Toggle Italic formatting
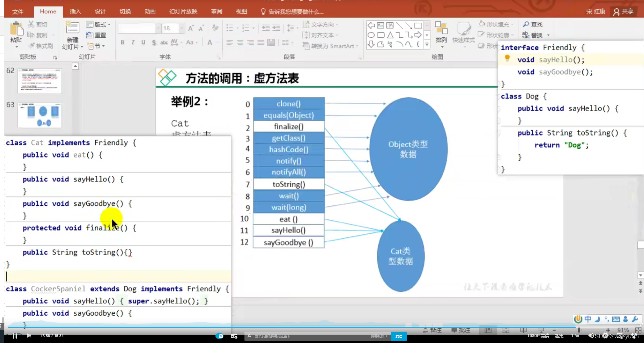The image size is (644, 343). click(133, 42)
